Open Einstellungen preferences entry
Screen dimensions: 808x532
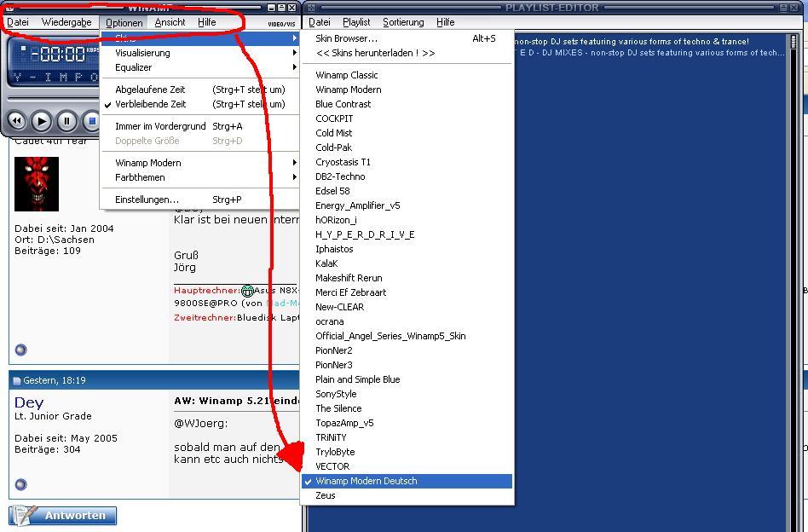click(x=200, y=199)
